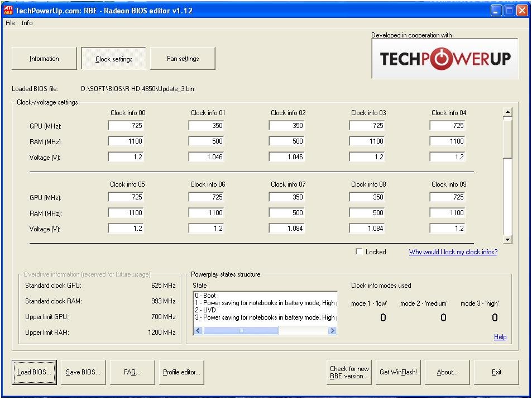Edit Clock info 08 Voltage field
532x399 pixels.
367,228
